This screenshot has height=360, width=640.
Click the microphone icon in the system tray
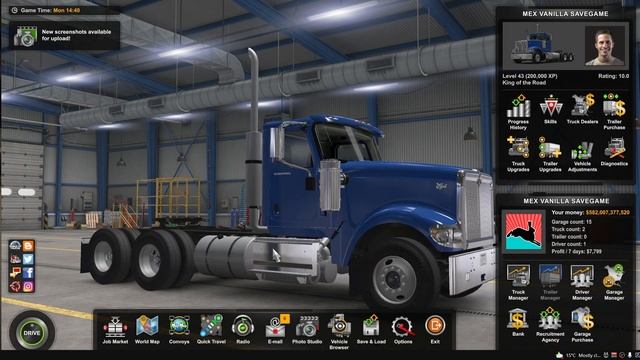coord(630,355)
